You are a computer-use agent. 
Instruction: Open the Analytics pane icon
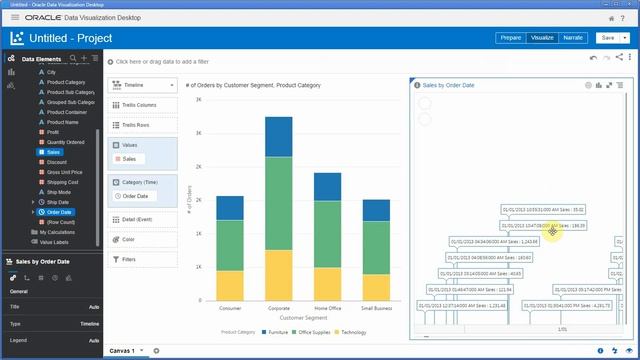click(11, 86)
